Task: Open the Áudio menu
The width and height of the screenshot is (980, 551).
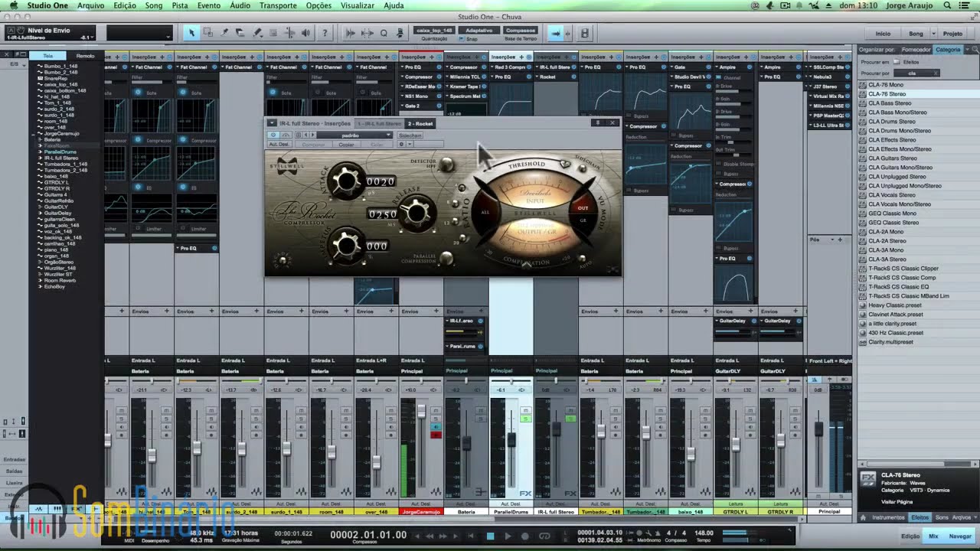Action: click(240, 5)
